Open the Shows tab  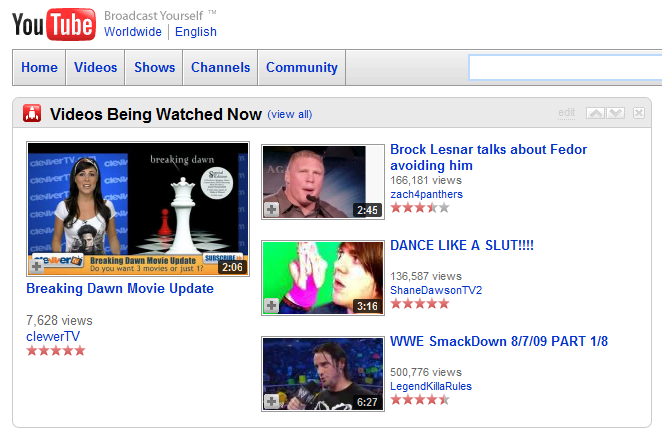click(x=155, y=68)
